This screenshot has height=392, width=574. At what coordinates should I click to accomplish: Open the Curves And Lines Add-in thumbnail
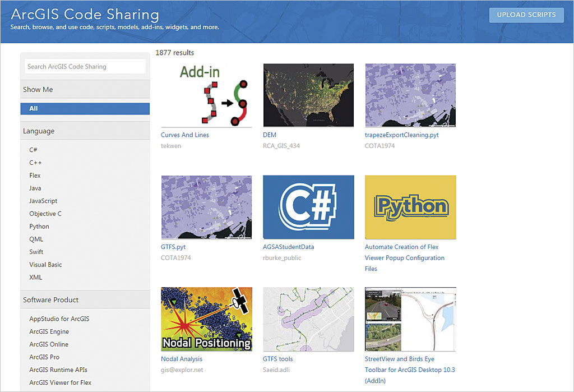point(206,95)
